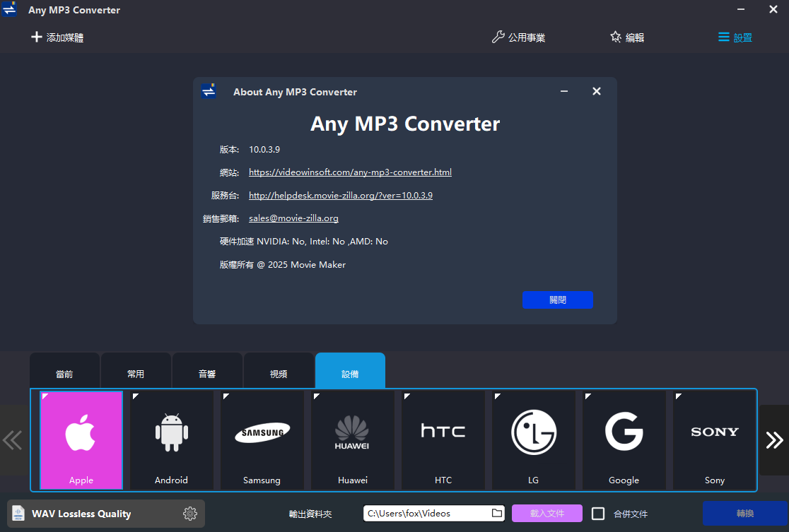Select the LG device preset
Screen dimensions: 789x532
coord(534,439)
